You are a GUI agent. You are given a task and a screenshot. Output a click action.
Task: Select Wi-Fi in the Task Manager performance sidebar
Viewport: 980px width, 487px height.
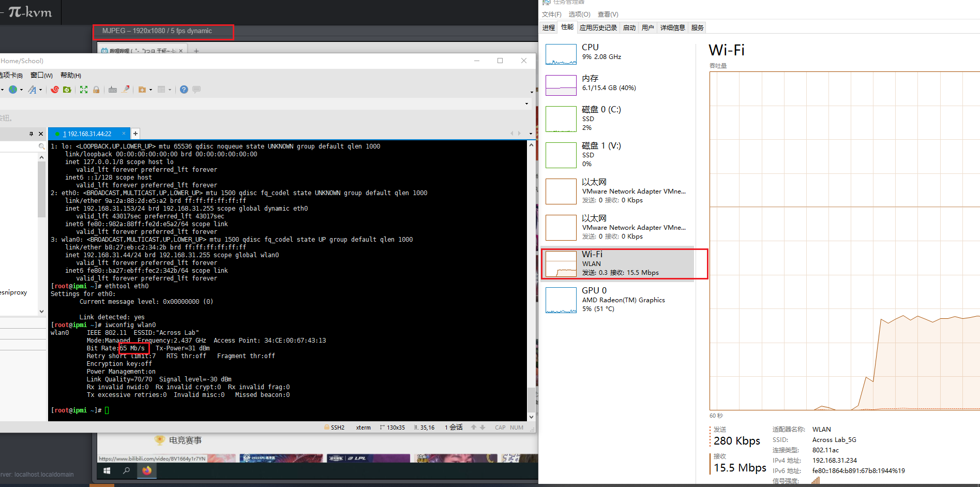(621, 263)
